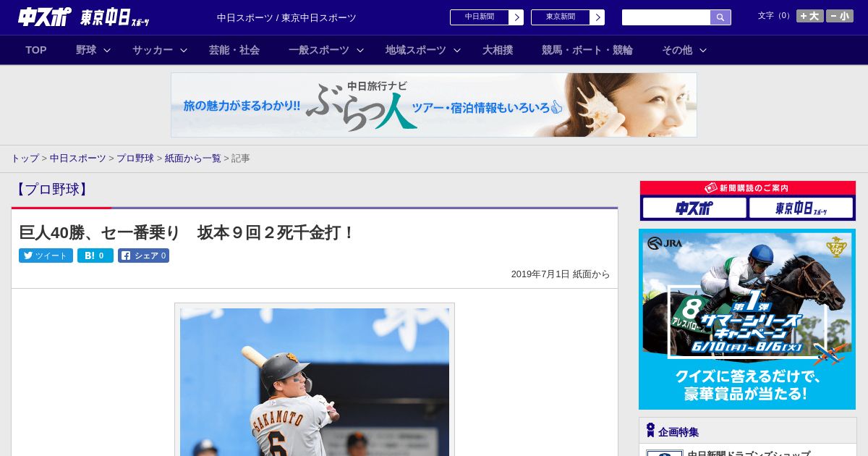Open the 中日新聞 link button
This screenshot has height=456, width=868.
[x=480, y=17]
